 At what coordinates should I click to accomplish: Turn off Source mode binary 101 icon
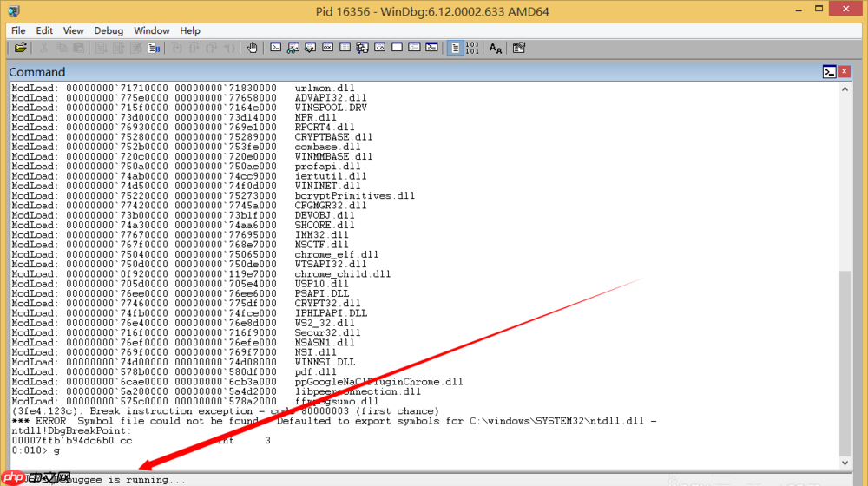472,48
